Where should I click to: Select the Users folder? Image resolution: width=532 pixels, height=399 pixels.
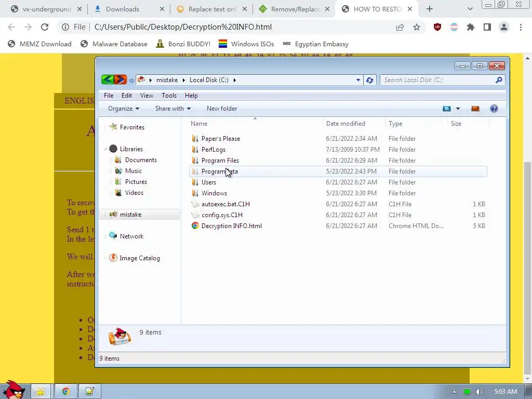[x=208, y=182]
